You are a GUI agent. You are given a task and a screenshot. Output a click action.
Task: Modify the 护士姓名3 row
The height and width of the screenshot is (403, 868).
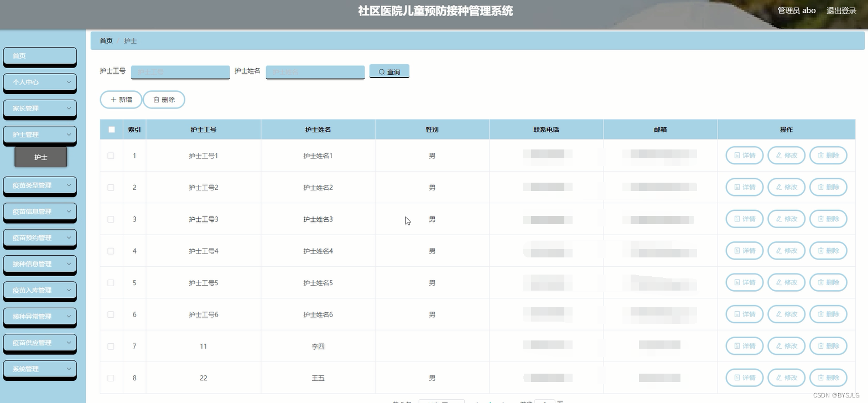point(786,219)
